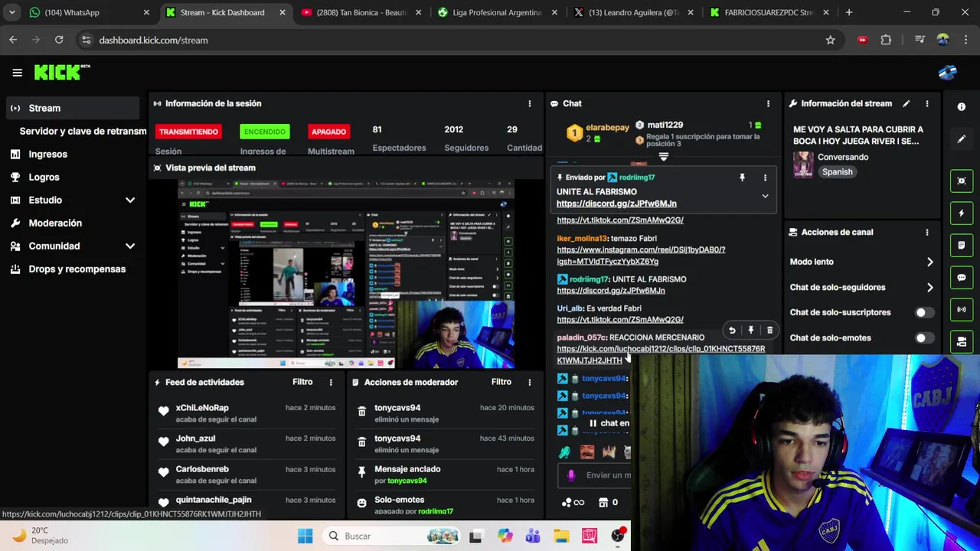Switch to FABRICIOSUAREZPDC Stream tab
Screen dimensions: 980x551
pos(769,12)
